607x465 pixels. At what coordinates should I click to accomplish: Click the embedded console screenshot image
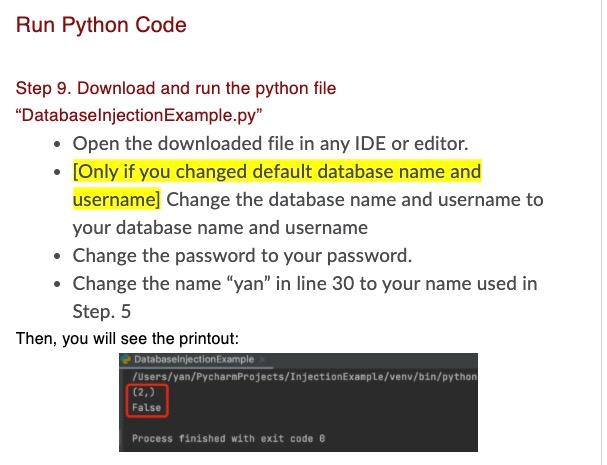tap(298, 402)
